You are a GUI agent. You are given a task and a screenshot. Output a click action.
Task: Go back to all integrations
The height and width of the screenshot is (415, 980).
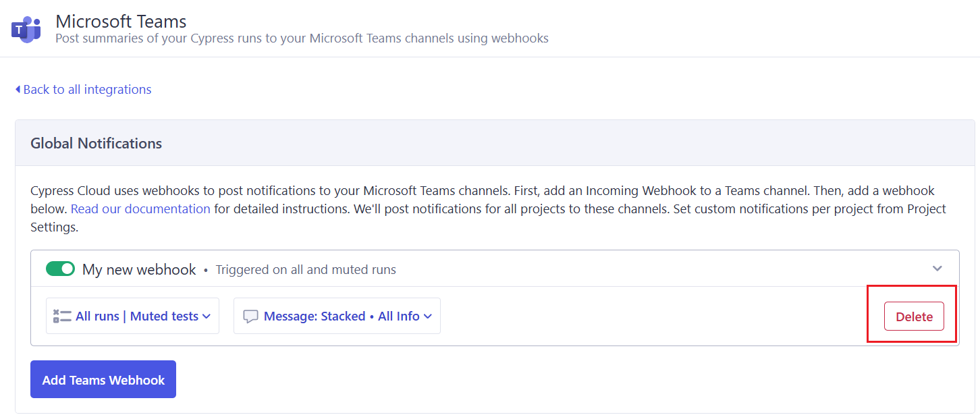pos(83,89)
